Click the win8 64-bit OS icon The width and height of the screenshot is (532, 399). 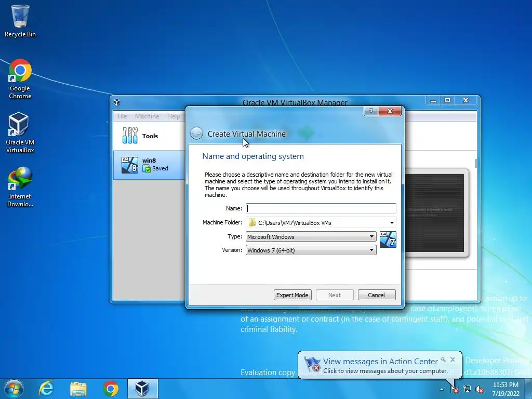130,165
